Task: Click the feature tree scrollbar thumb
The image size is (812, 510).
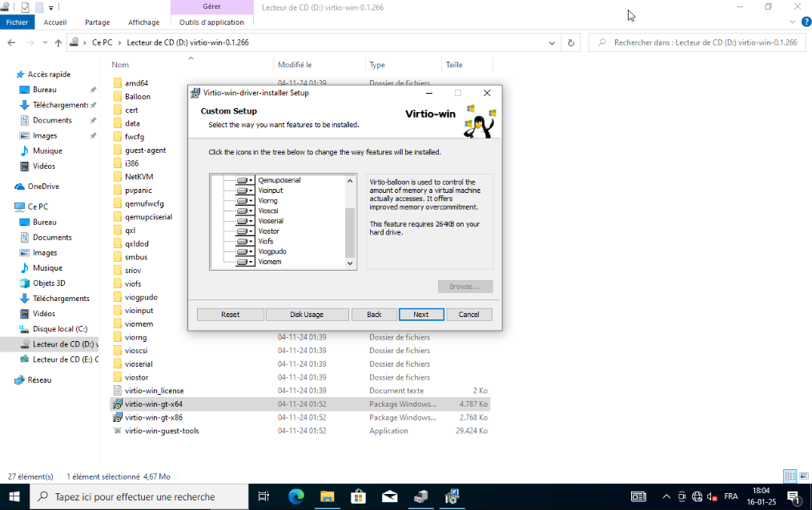Action: 350,232
